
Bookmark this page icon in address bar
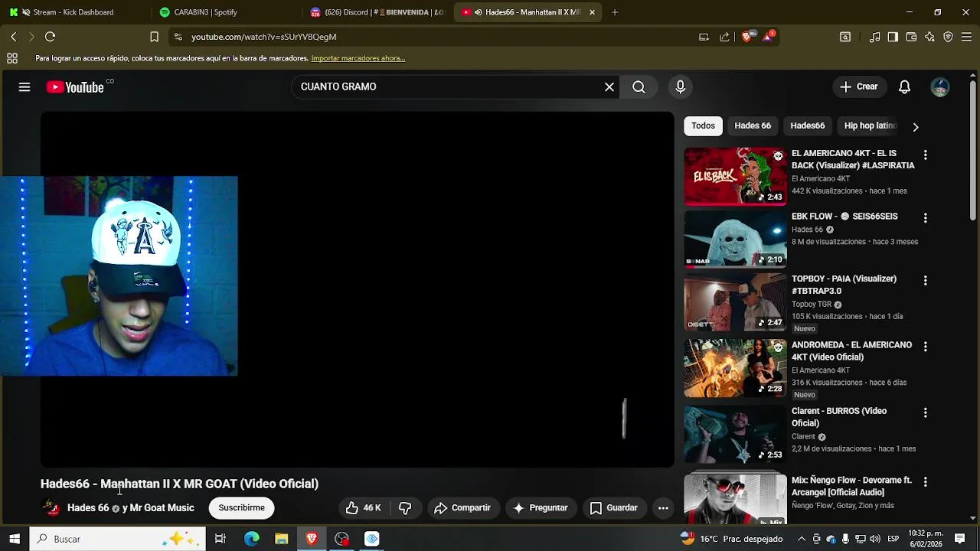[154, 37]
